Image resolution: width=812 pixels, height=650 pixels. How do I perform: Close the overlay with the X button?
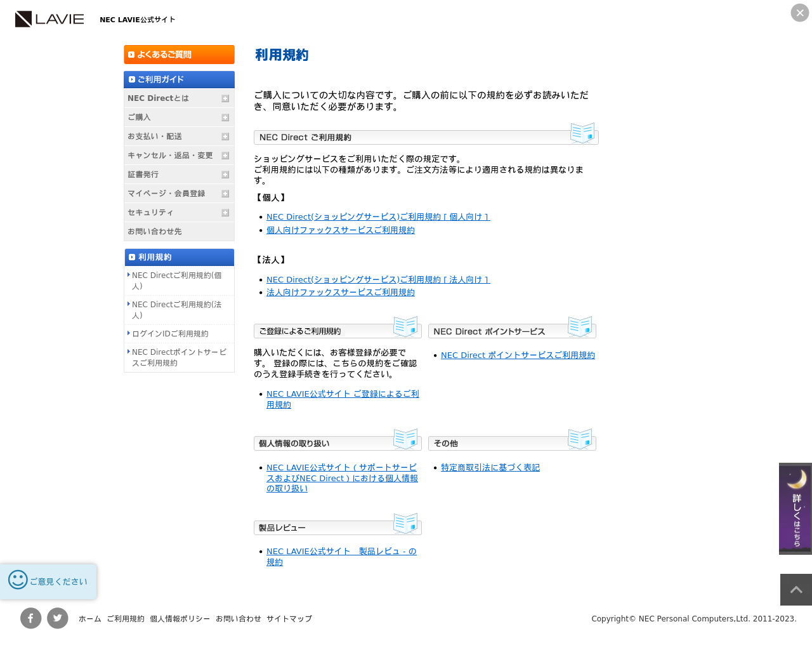[x=800, y=13]
